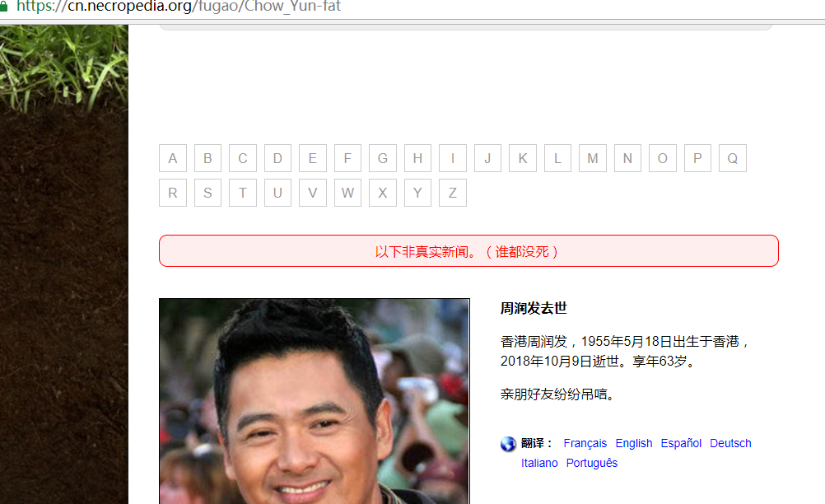Click the red fake-news notice banner
Viewport: 825px width, 504px height.
468,251
